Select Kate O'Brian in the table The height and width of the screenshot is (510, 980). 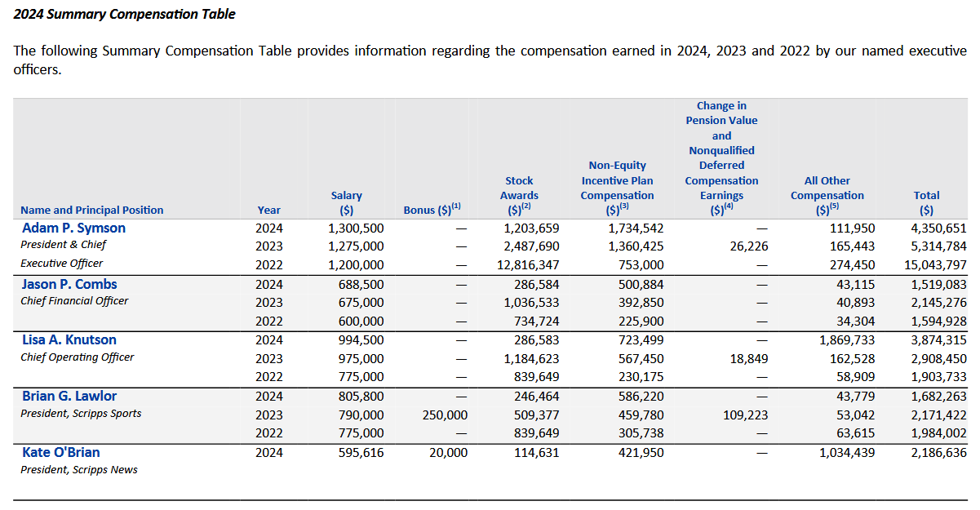[61, 452]
